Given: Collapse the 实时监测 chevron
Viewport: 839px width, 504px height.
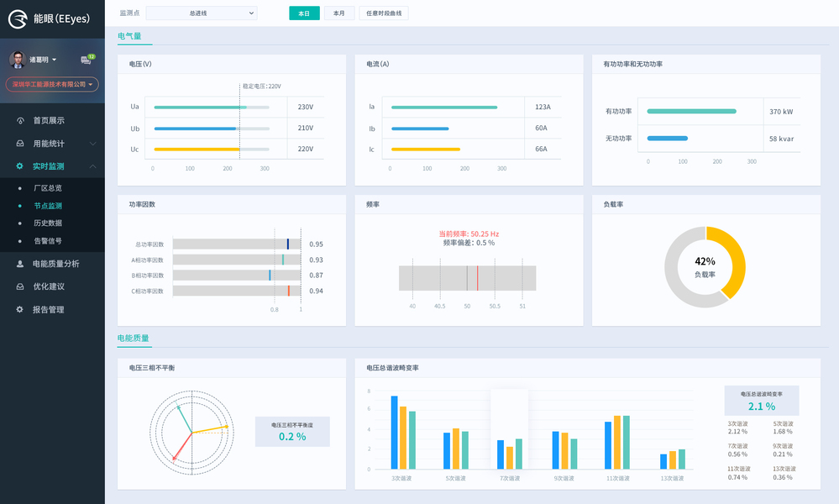Looking at the screenshot, I should pyautogui.click(x=92, y=166).
